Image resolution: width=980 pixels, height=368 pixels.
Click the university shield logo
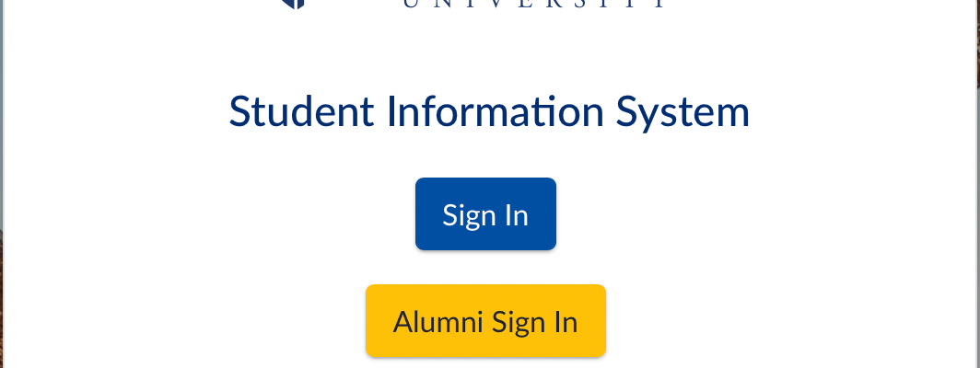click(x=295, y=4)
